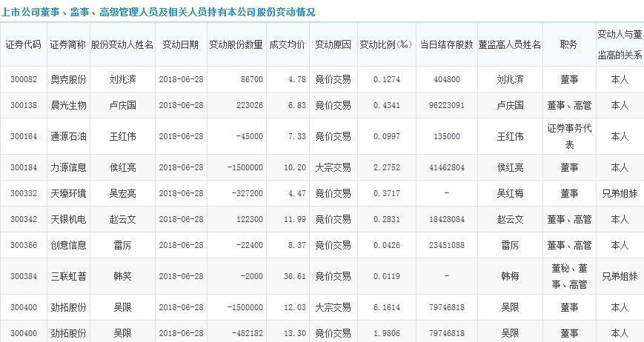The height and width of the screenshot is (342, 644).
Task: Select share change quantity 122300
Action: click(x=249, y=219)
